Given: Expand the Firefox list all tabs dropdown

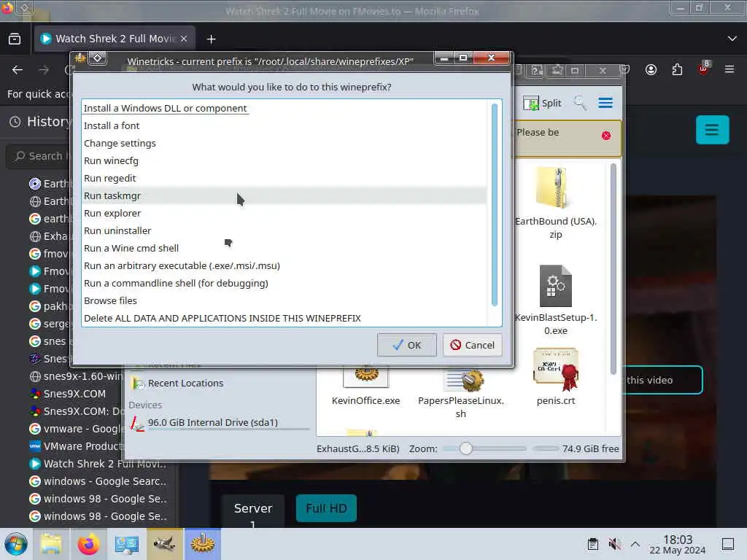Looking at the screenshot, I should 732,39.
